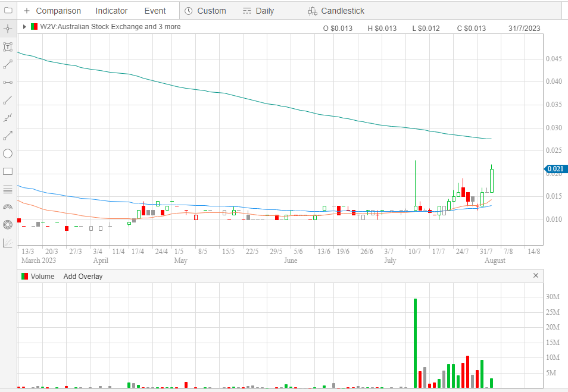Viewport: 568px width, 392px height.
Task: Select the rectangle drawing tool
Action: [x=8, y=171]
